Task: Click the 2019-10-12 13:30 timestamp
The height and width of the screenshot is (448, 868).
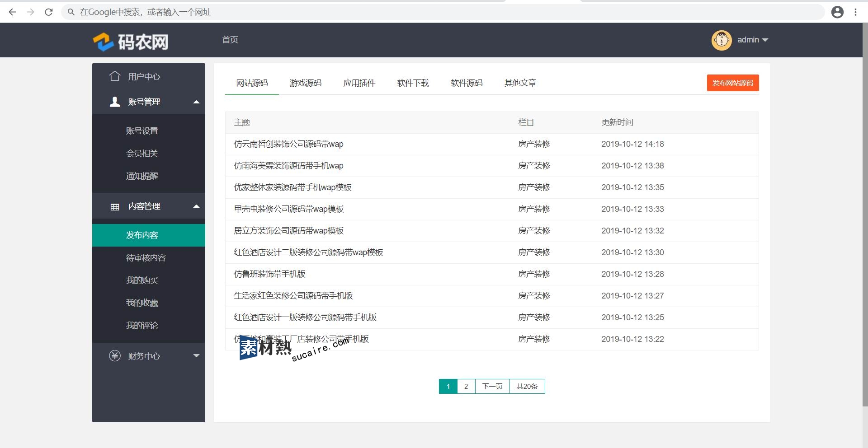Action: (632, 252)
